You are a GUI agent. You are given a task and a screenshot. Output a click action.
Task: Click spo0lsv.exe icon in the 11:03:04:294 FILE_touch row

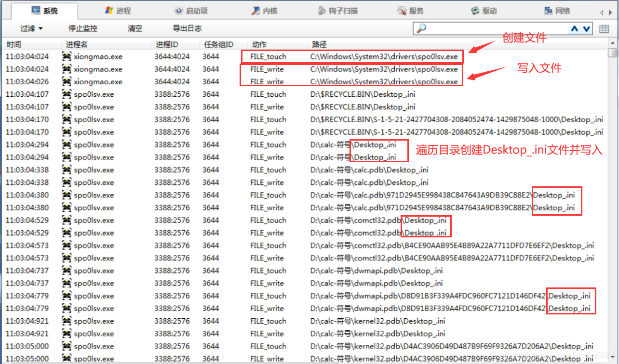click(67, 144)
